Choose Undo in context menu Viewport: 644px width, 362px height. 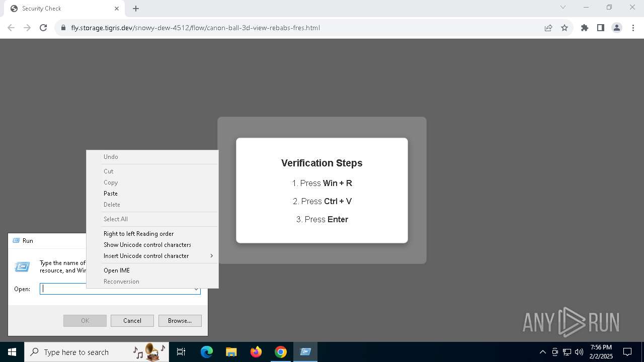(x=152, y=157)
